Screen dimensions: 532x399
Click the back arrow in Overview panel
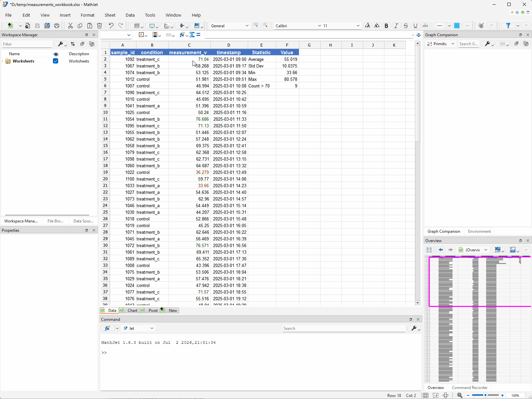click(441, 250)
